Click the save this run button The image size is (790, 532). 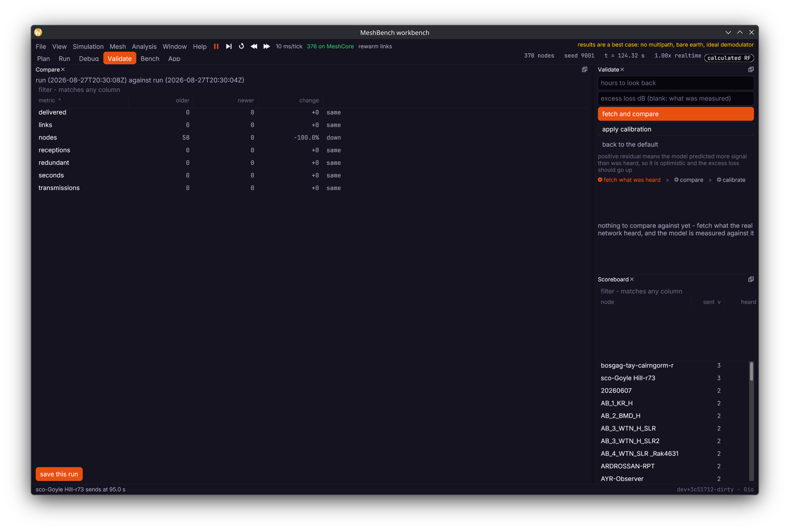(x=59, y=474)
